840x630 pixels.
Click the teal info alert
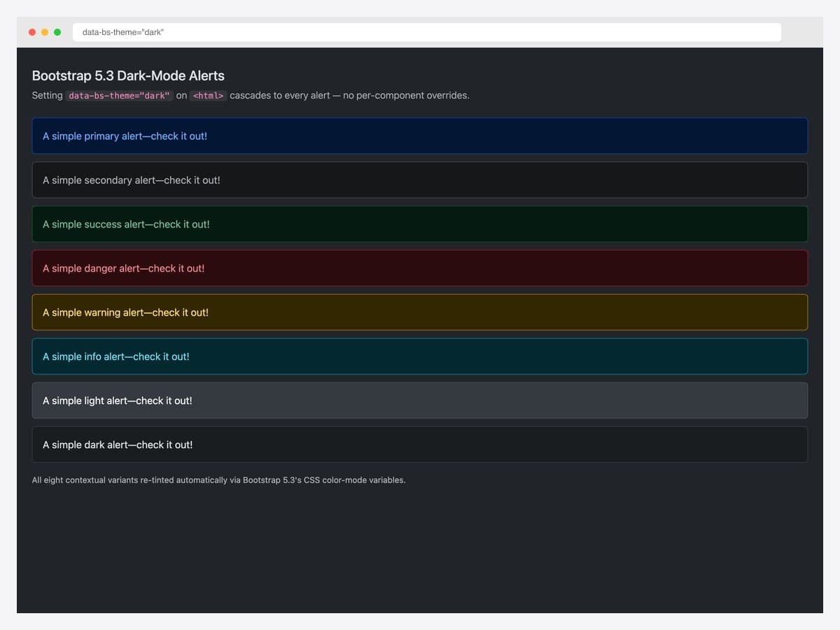coord(420,356)
